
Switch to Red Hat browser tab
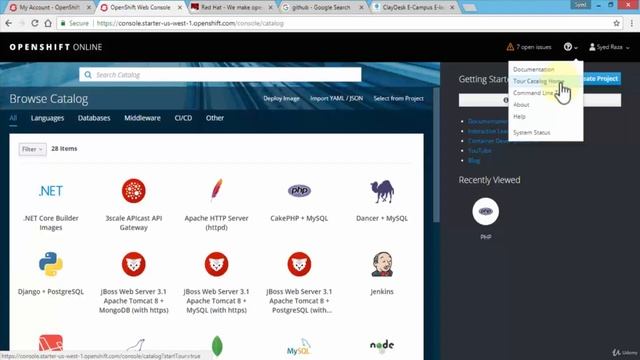(x=232, y=7)
